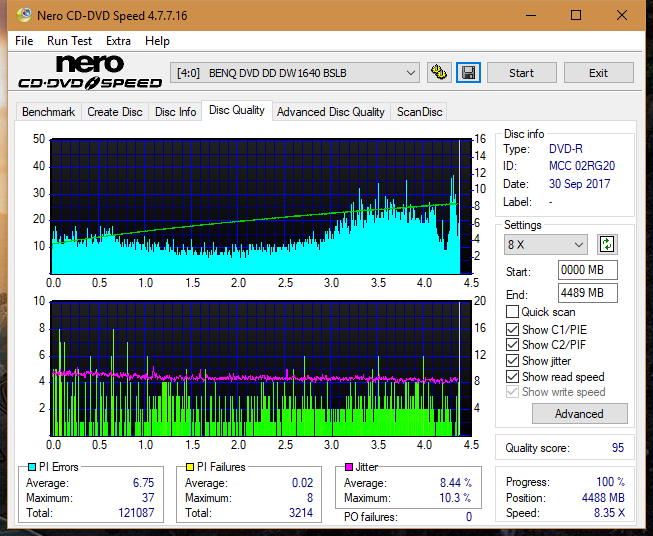The image size is (653, 536).
Task: Click the PI Failures and jitter graph
Action: [261, 368]
